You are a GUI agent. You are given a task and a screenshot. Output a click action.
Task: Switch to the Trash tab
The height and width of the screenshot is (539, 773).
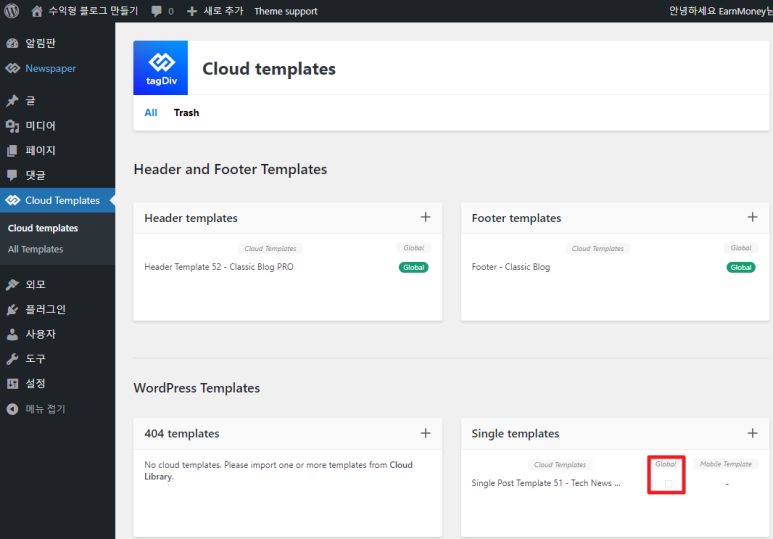pyautogui.click(x=186, y=112)
